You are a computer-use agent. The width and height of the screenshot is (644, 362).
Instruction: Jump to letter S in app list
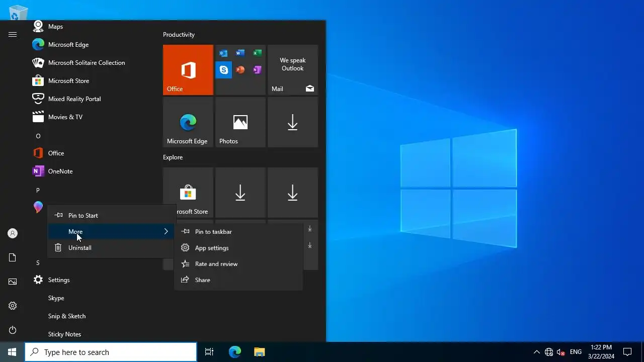(38, 262)
